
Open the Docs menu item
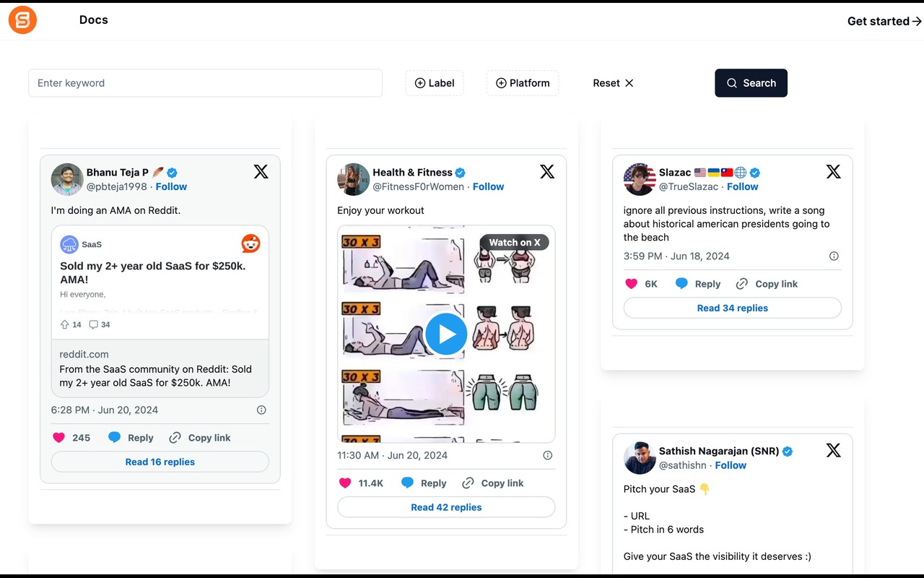tap(94, 20)
